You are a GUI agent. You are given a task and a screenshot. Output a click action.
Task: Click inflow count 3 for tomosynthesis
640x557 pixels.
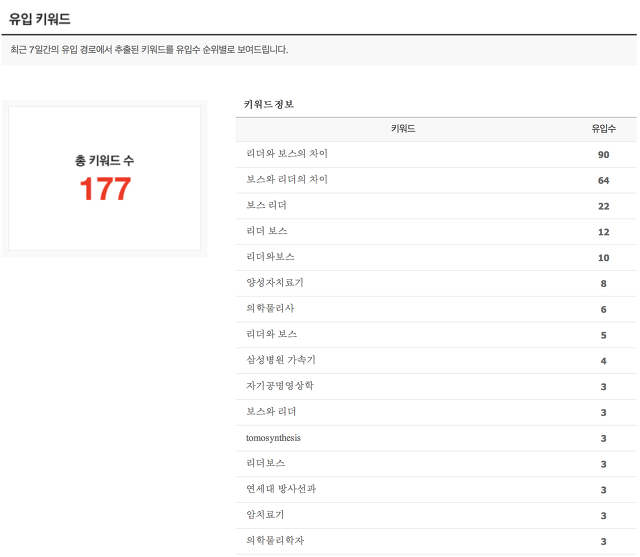604,438
